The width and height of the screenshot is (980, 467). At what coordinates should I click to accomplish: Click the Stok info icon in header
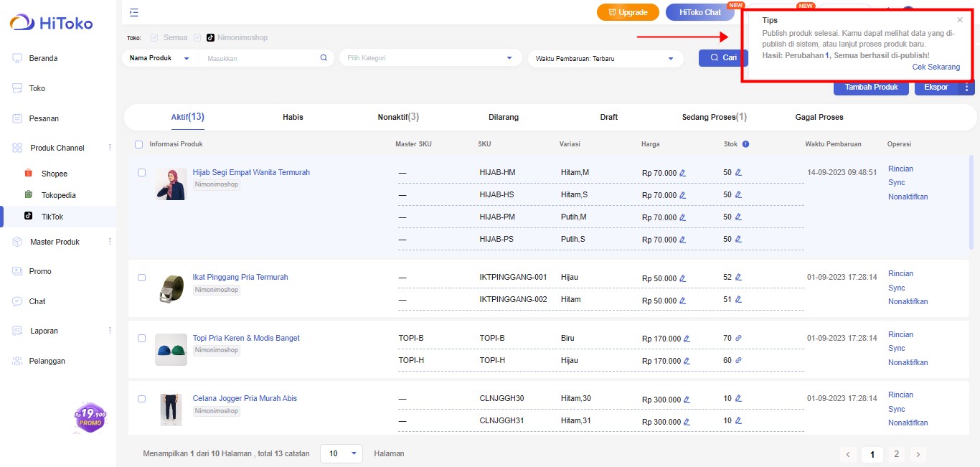pos(745,144)
